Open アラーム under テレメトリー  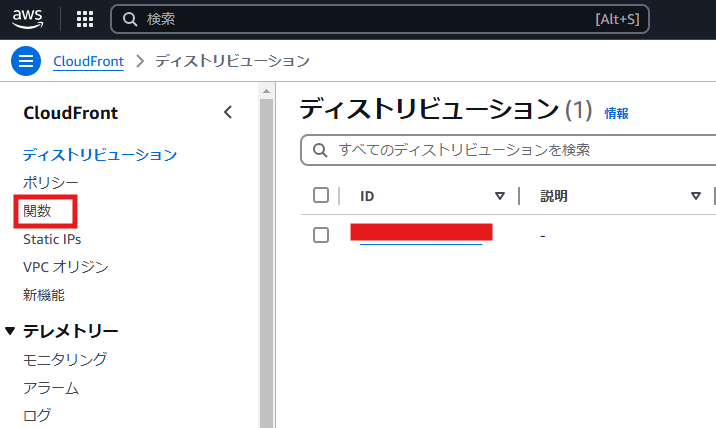(x=51, y=388)
